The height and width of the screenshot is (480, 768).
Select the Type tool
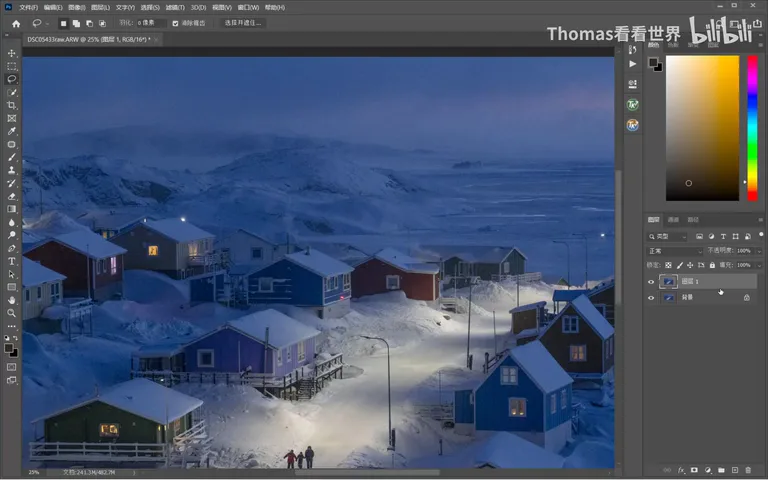[12, 262]
